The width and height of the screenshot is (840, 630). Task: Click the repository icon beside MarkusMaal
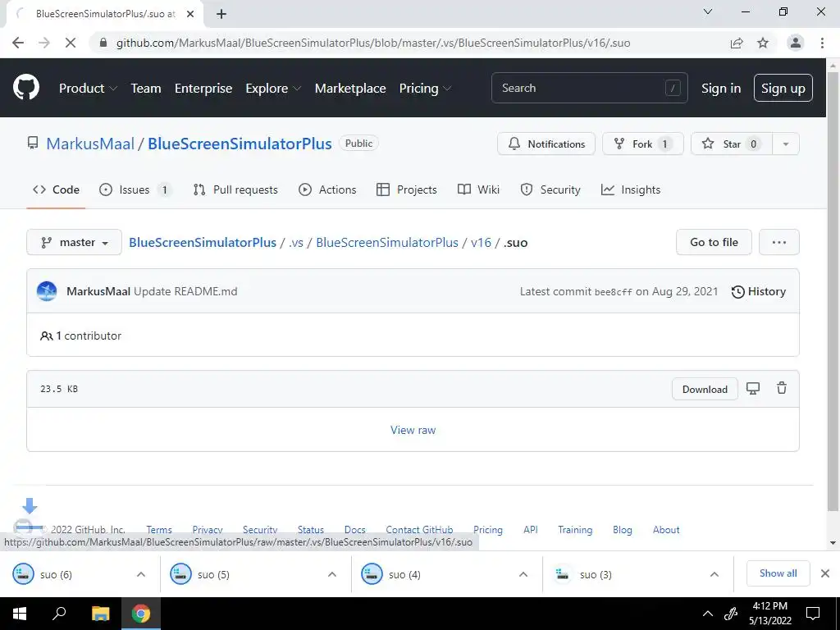coord(33,143)
